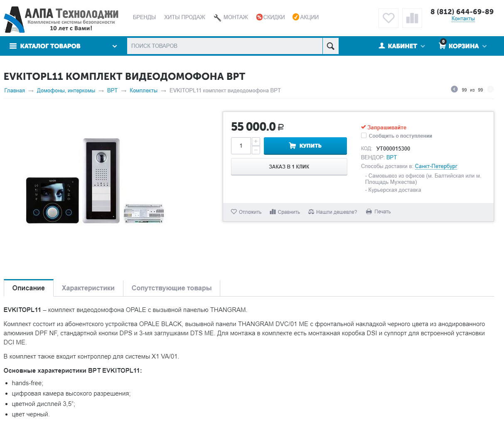Click the wishlist heart icon in header
Image resolution: width=504 pixels, height=423 pixels.
[x=388, y=18]
